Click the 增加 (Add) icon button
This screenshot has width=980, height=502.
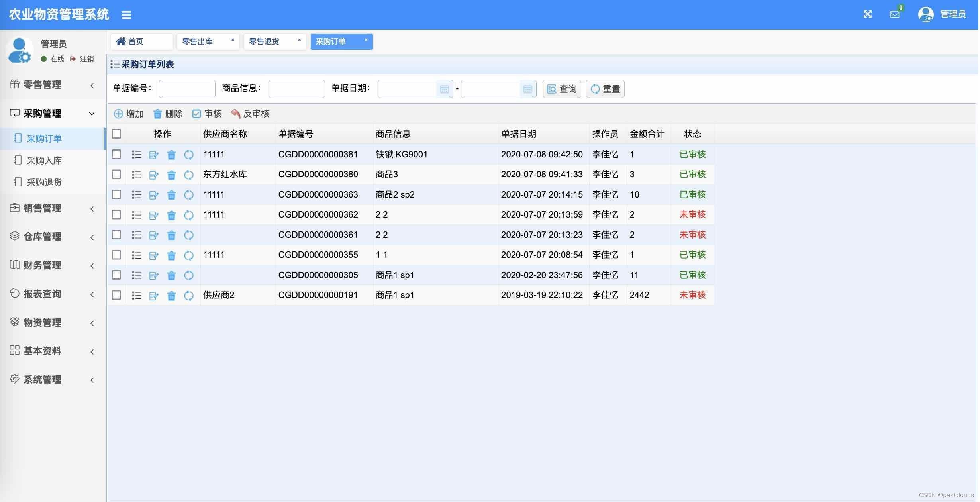[x=119, y=114]
